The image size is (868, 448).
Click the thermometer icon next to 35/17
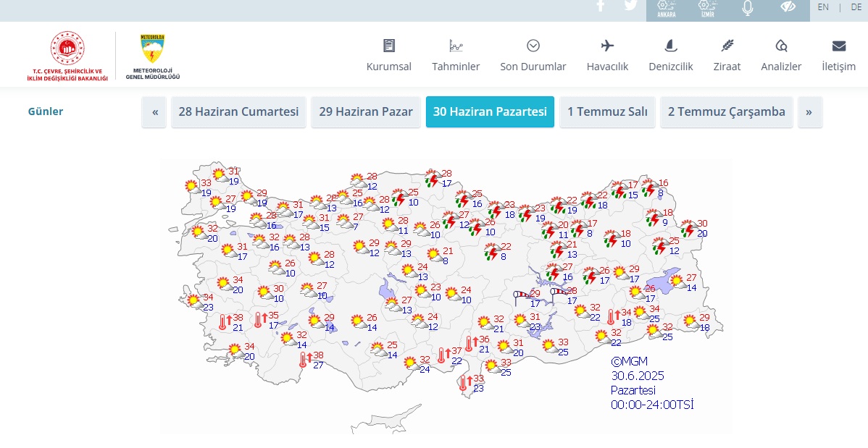[261, 319]
